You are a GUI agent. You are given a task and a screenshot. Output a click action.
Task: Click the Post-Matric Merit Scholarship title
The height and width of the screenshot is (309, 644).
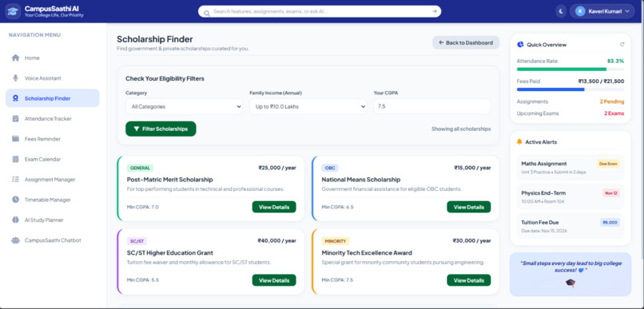[170, 180]
